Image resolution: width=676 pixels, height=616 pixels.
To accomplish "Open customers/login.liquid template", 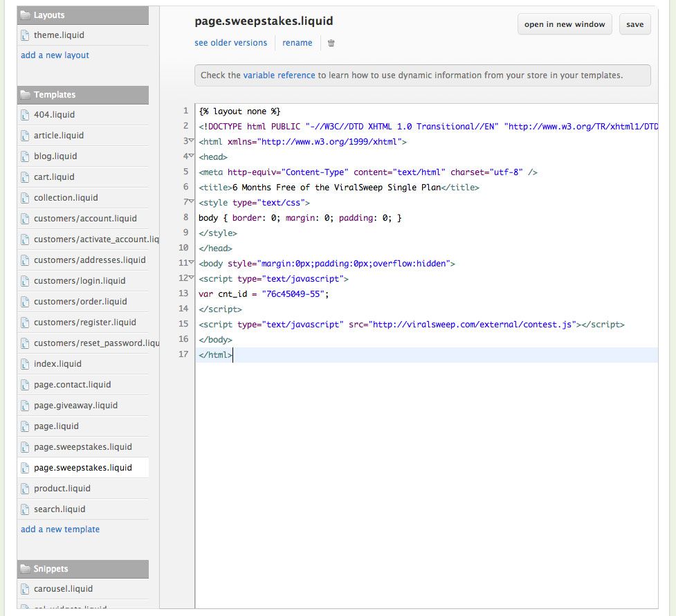I will coord(80,281).
